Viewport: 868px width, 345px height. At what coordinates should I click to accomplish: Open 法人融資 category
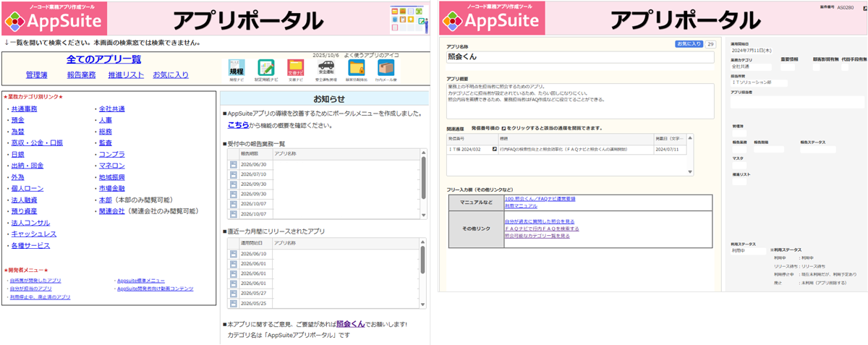tap(24, 200)
